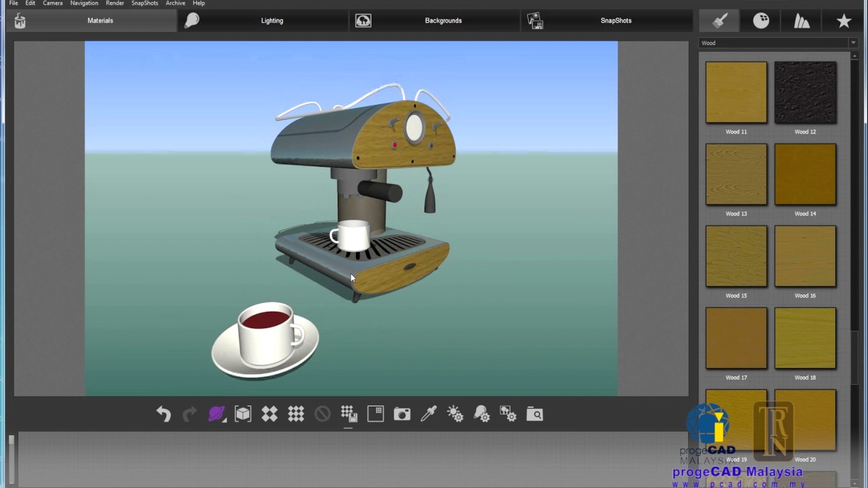Click the Backgrounds picture icon

coord(363,20)
